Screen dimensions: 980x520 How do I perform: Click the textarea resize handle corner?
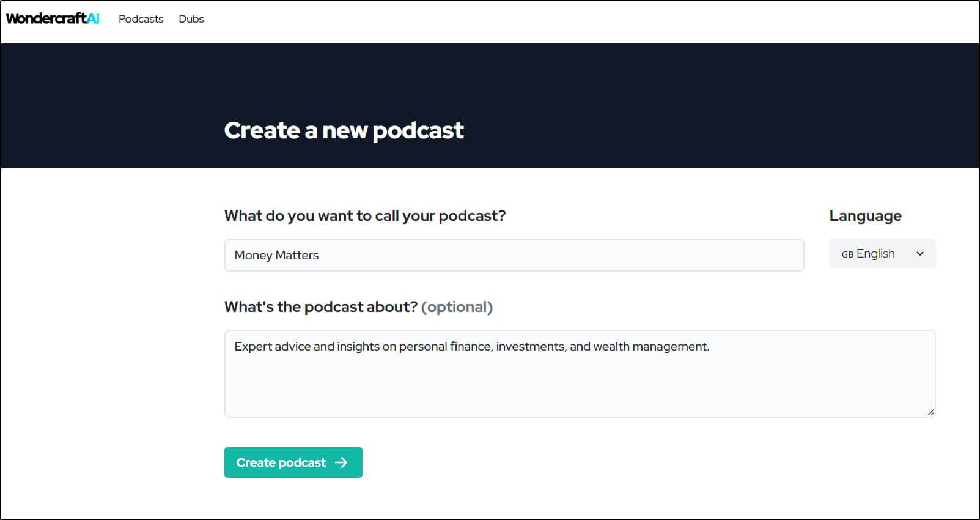pos(930,412)
